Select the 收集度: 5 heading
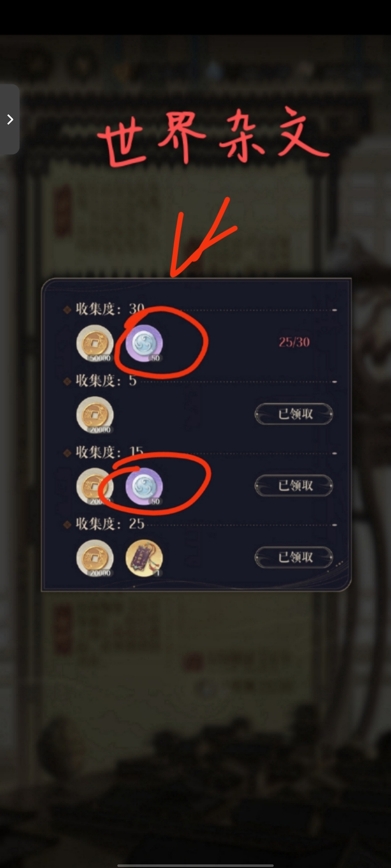The height and width of the screenshot is (868, 391). click(106, 381)
